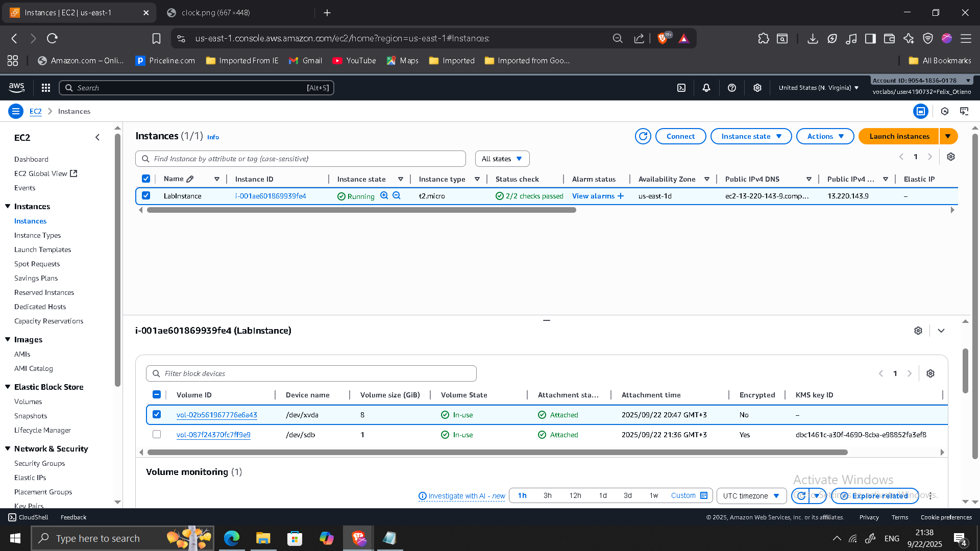The height and width of the screenshot is (551, 980).
Task: Open Security Groups in the sidebar
Action: coord(39,463)
